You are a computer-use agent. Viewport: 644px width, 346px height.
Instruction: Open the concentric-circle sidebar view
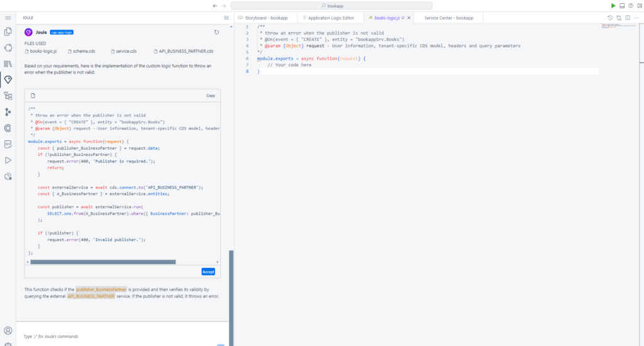click(8, 128)
